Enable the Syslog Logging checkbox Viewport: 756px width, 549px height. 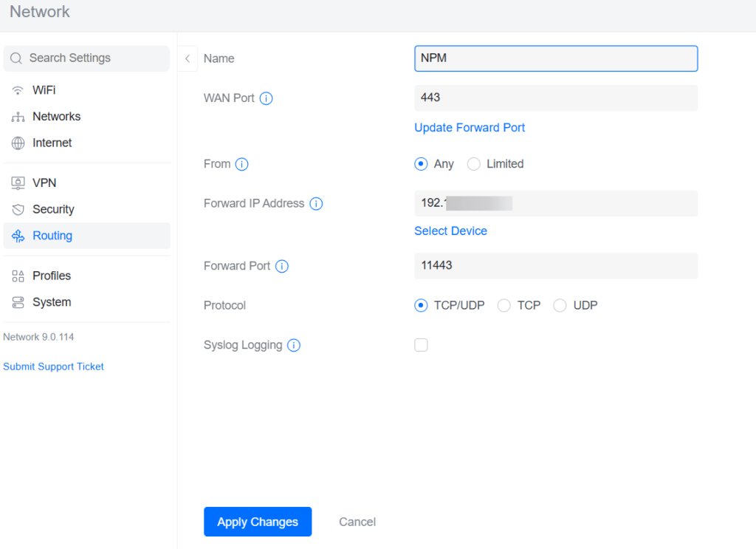tap(421, 345)
